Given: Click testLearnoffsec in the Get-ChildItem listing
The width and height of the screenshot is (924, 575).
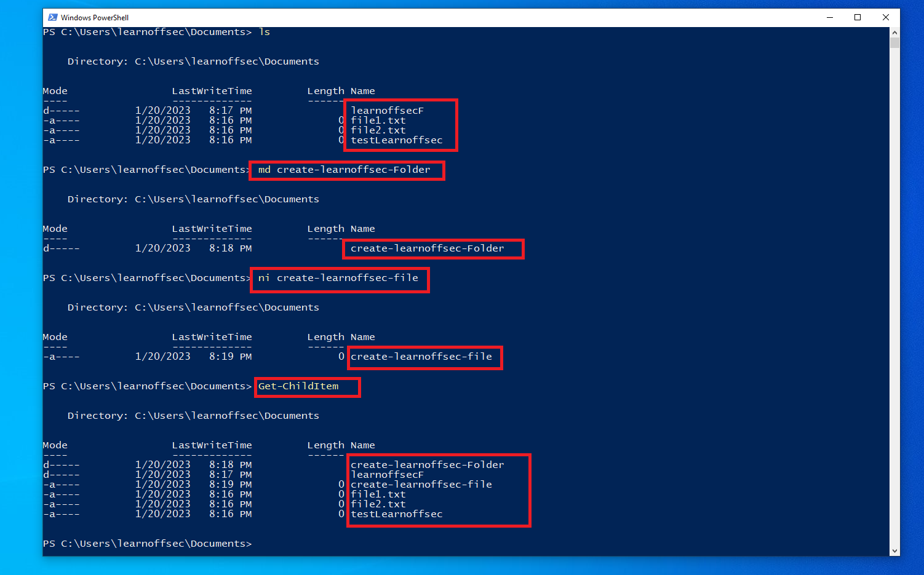Looking at the screenshot, I should 397,514.
